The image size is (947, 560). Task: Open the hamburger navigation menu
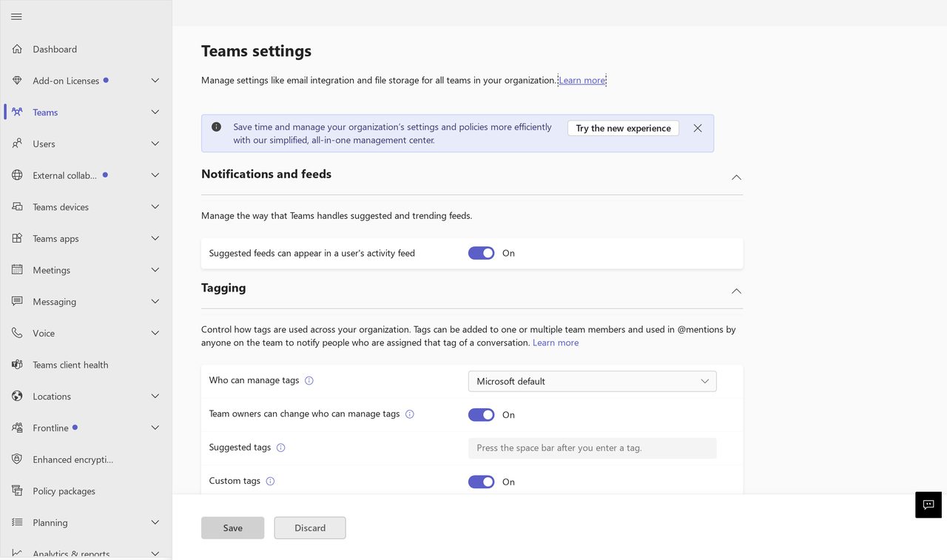click(16, 16)
